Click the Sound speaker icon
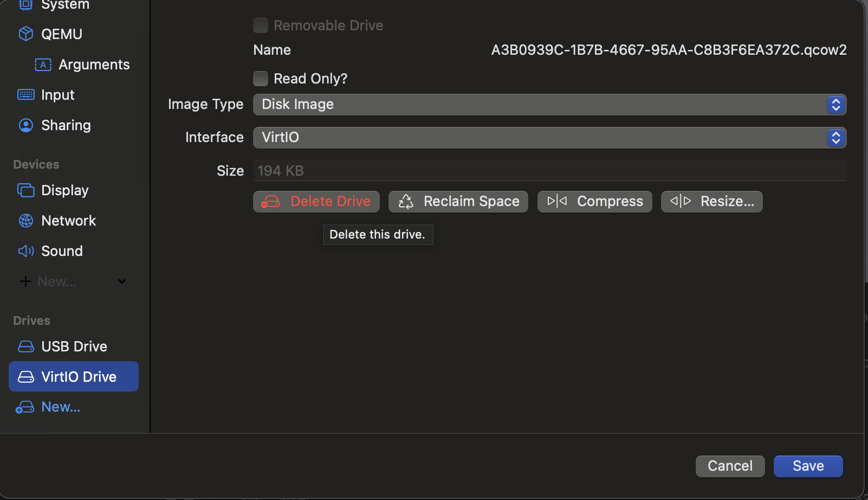 tap(25, 251)
